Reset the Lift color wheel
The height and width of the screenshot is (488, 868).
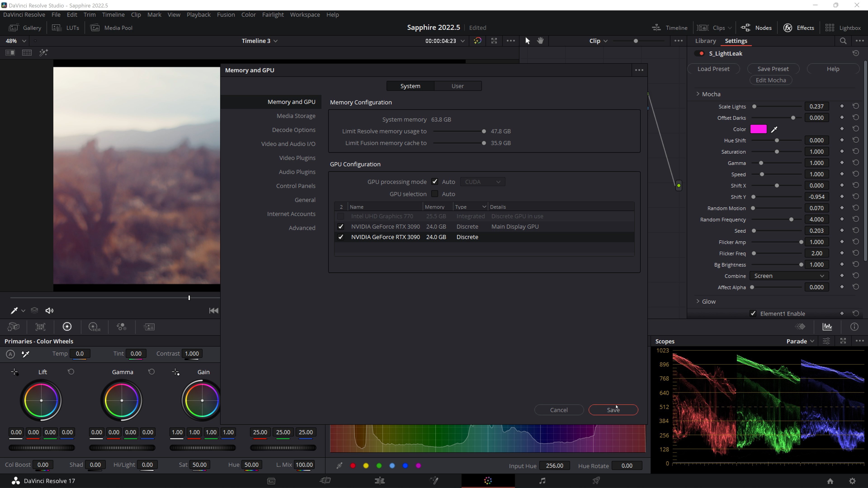click(x=71, y=372)
